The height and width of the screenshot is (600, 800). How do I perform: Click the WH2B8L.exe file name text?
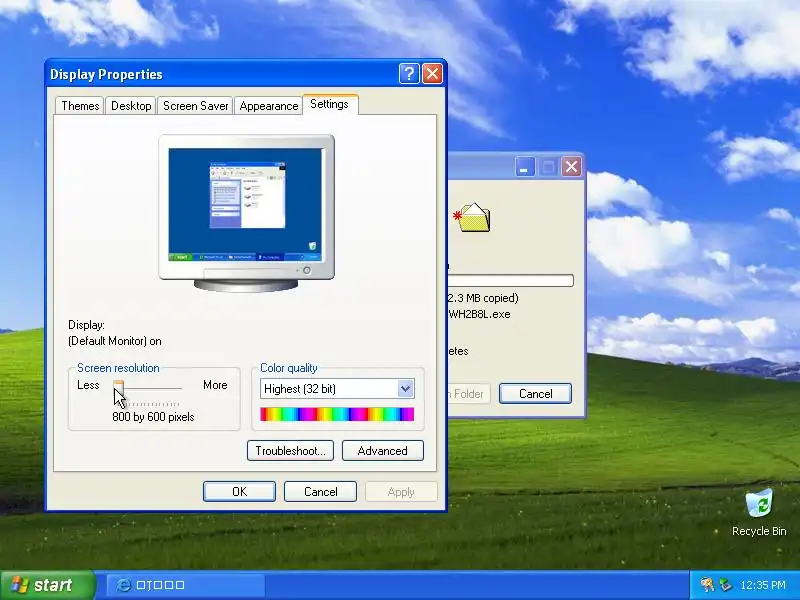tap(479, 314)
